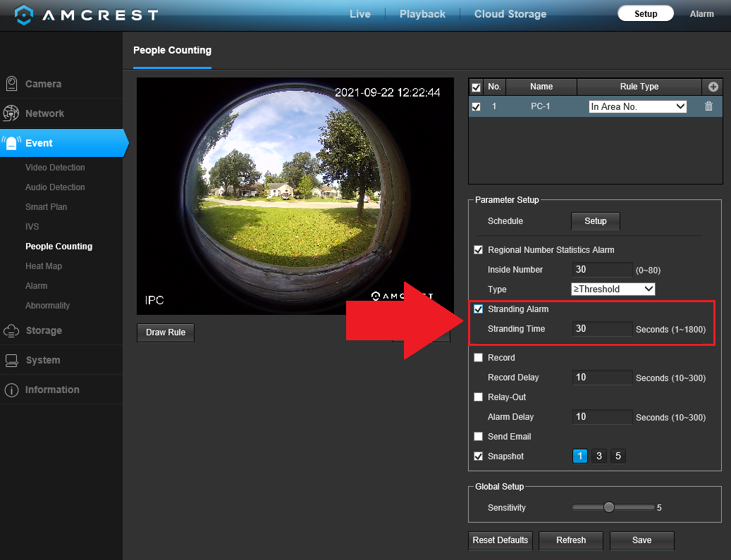Open the Live view tab
This screenshot has width=731, height=560.
point(360,14)
